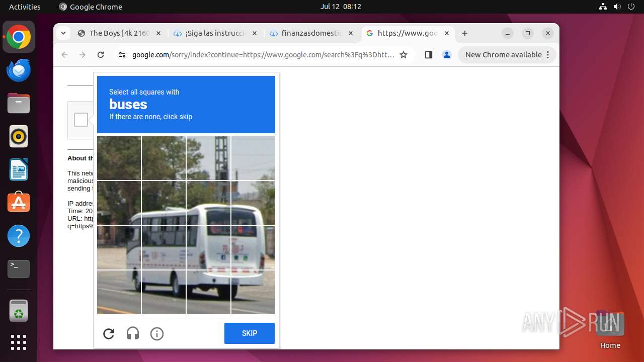This screenshot has width=644, height=362.
Task: Select bottom-left road tile with yellow line
Action: [119, 292]
